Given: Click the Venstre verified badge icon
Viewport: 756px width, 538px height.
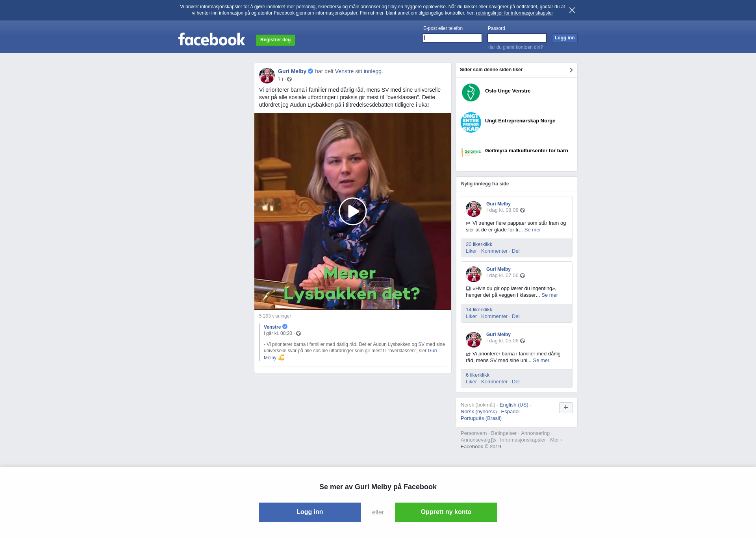Looking at the screenshot, I should (285, 327).
